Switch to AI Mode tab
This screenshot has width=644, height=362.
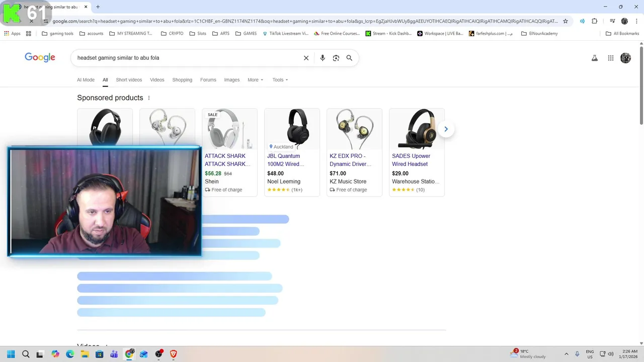click(x=86, y=80)
